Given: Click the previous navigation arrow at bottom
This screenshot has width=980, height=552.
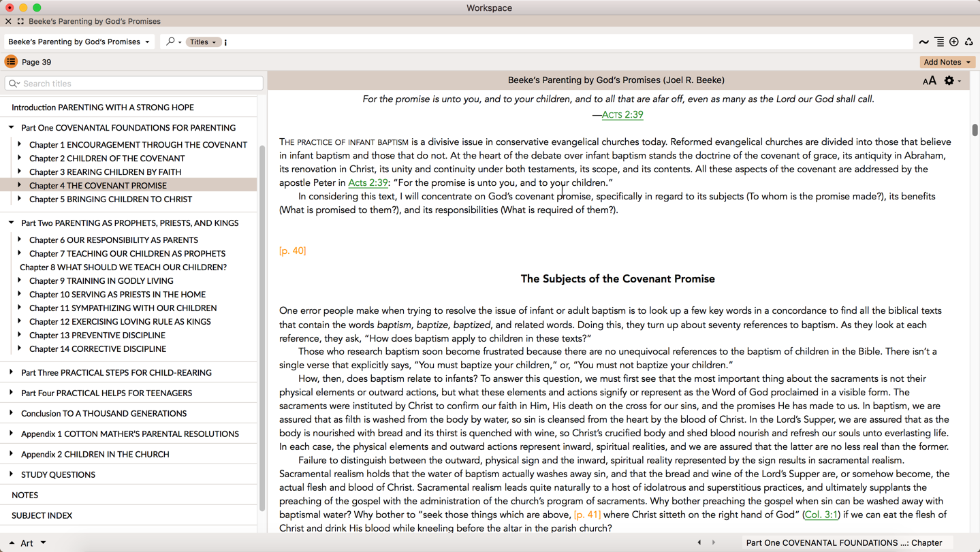Looking at the screenshot, I should pyautogui.click(x=699, y=542).
